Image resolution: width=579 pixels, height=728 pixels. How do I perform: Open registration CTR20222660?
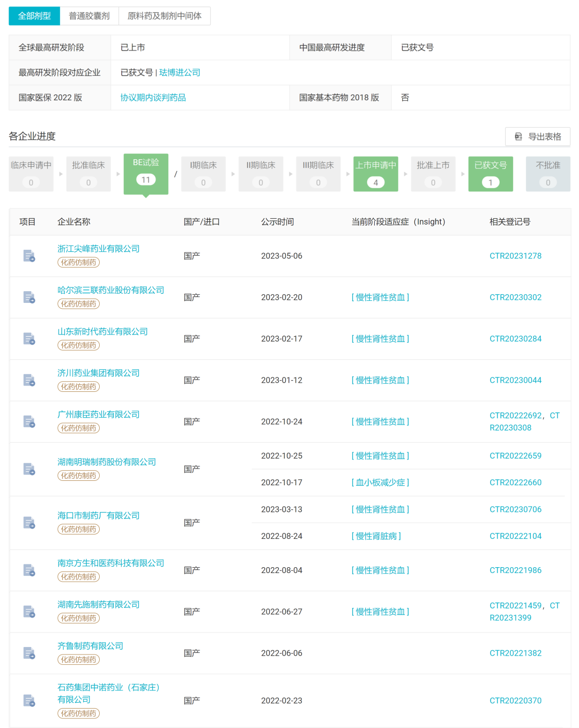point(515,482)
